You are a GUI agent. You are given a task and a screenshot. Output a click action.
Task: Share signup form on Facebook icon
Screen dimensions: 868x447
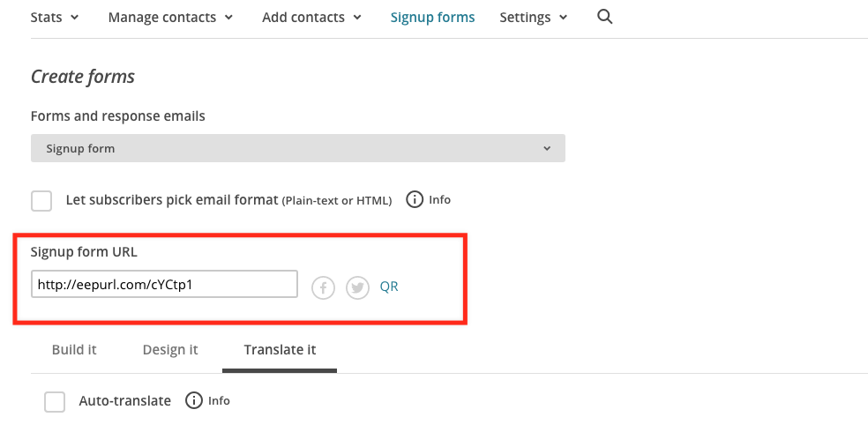323,287
